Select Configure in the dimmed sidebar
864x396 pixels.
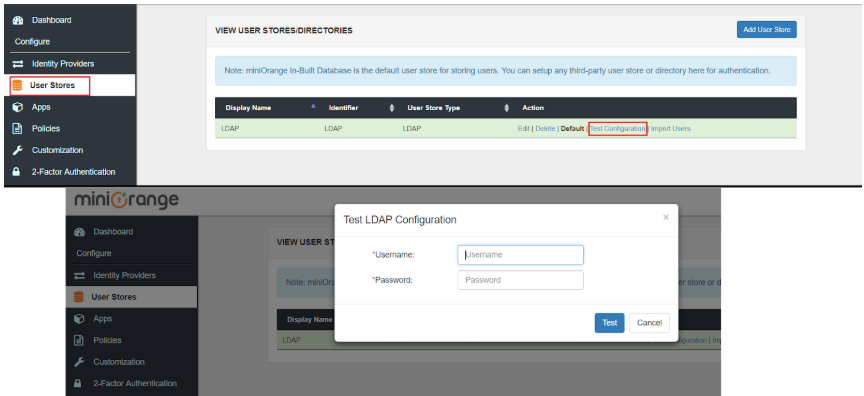click(94, 253)
